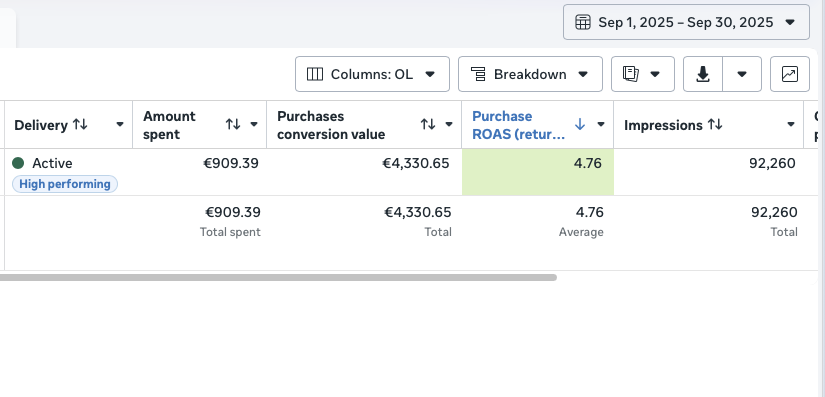Open the Delivery column options caret
The width and height of the screenshot is (825, 397).
pos(119,125)
